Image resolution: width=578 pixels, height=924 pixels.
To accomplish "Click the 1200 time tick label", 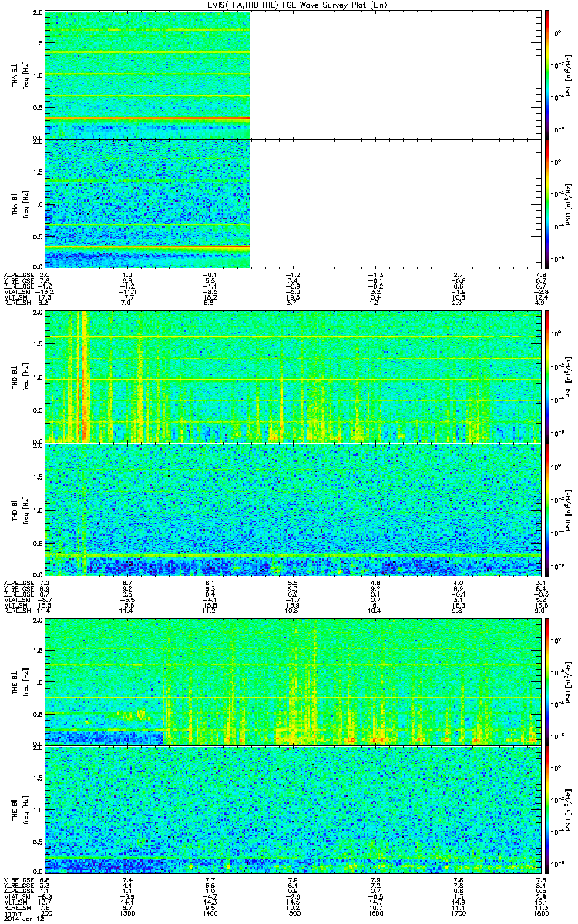I will pos(46,913).
